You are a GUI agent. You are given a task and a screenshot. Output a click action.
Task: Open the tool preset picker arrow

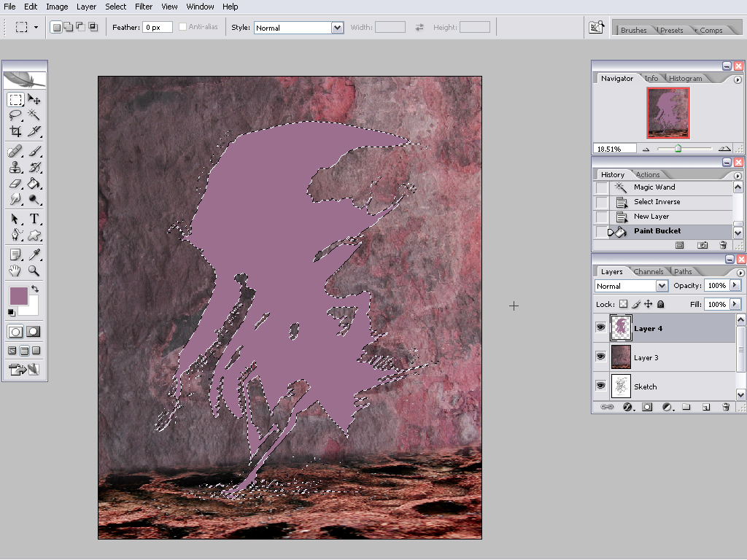[36, 27]
